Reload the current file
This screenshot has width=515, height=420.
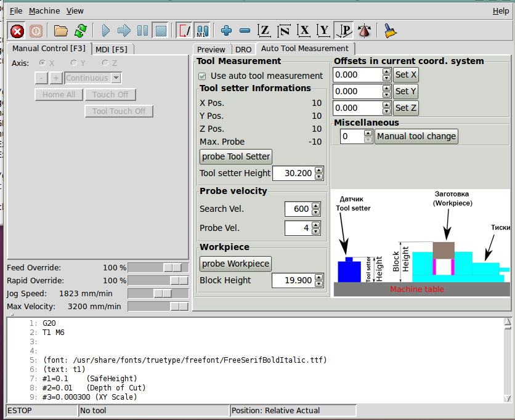pyautogui.click(x=80, y=31)
